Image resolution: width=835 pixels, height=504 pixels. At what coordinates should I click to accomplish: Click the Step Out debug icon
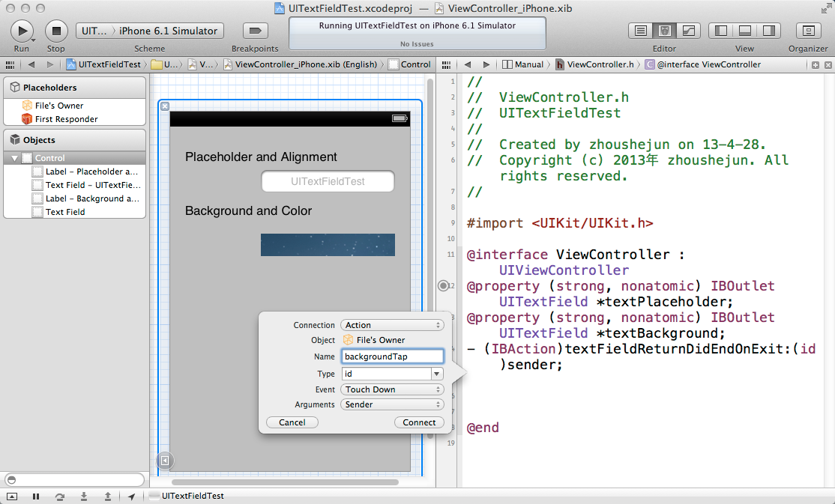point(108,496)
